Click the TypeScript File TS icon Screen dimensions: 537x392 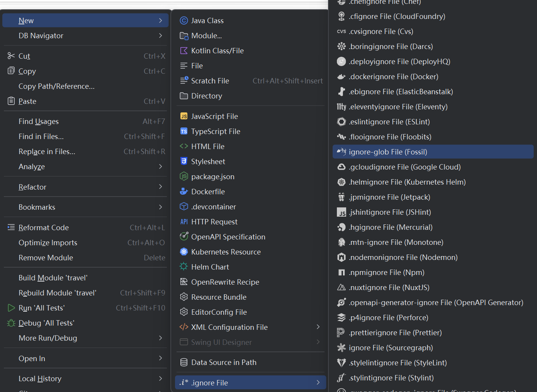pos(184,131)
